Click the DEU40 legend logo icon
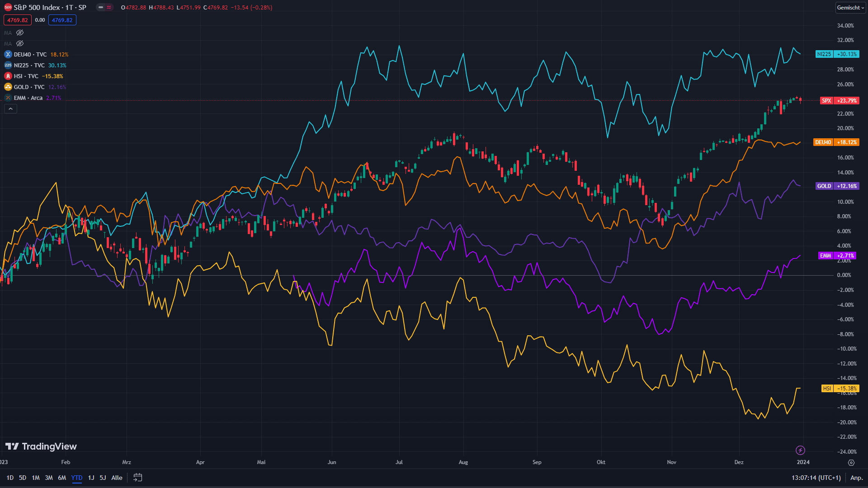The image size is (868, 488). pyautogui.click(x=8, y=54)
